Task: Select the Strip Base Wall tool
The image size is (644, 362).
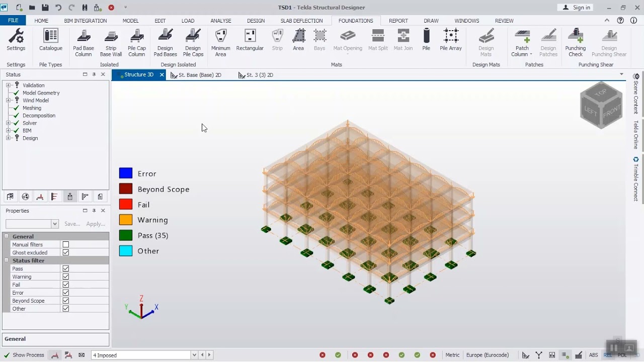Action: [111, 43]
